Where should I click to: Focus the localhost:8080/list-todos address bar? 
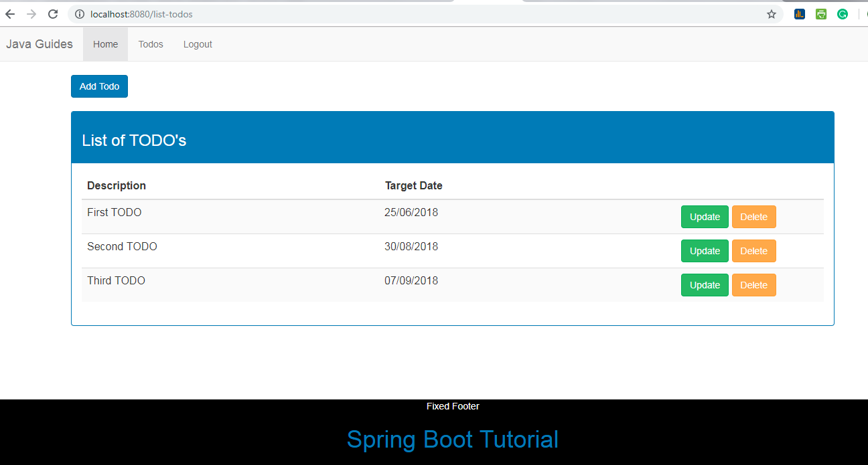425,14
